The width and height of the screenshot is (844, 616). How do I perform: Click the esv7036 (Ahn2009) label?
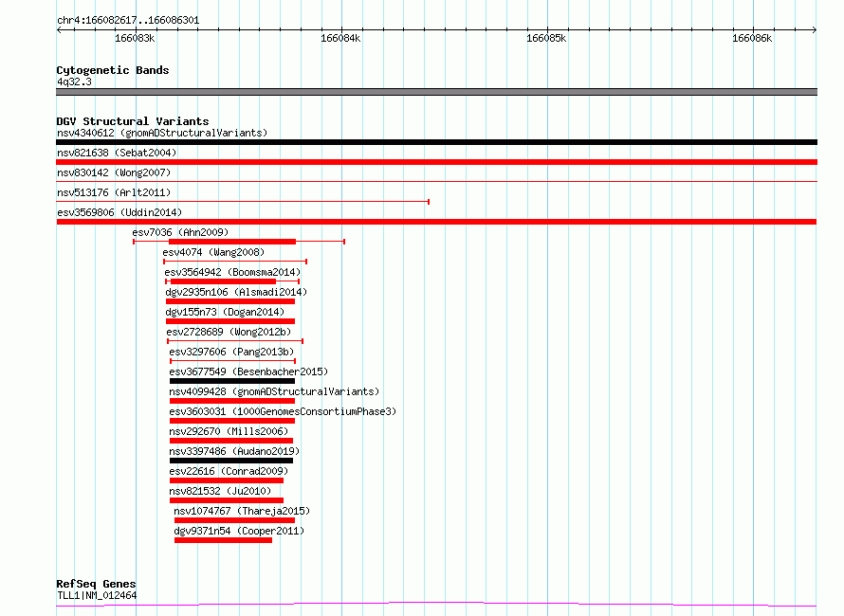click(x=180, y=232)
